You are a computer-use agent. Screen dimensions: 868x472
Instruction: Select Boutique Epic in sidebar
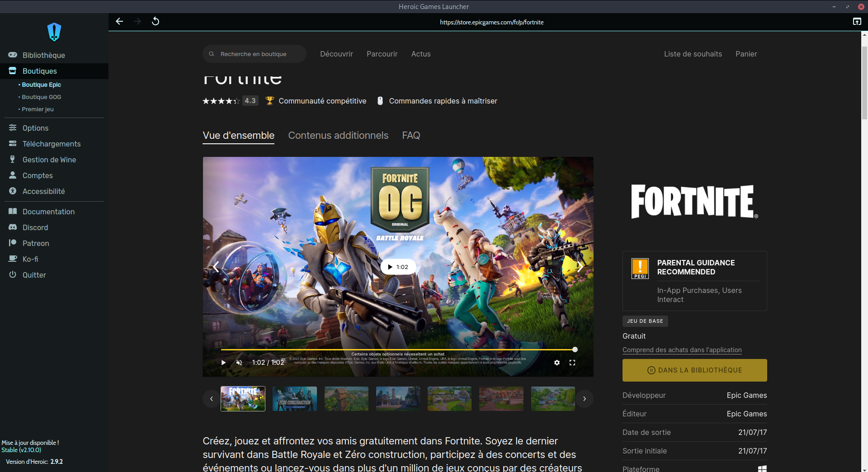(41, 85)
